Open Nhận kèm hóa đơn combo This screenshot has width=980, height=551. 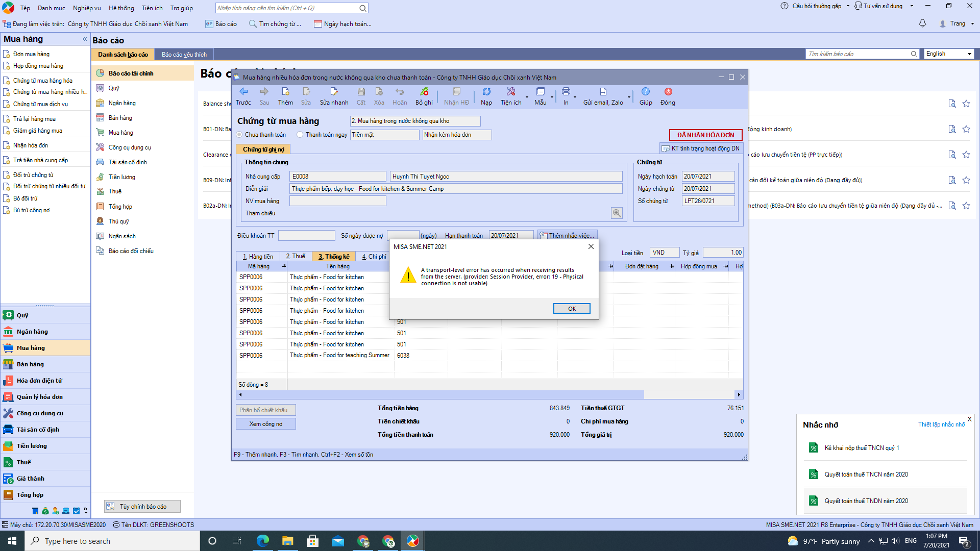[457, 135]
